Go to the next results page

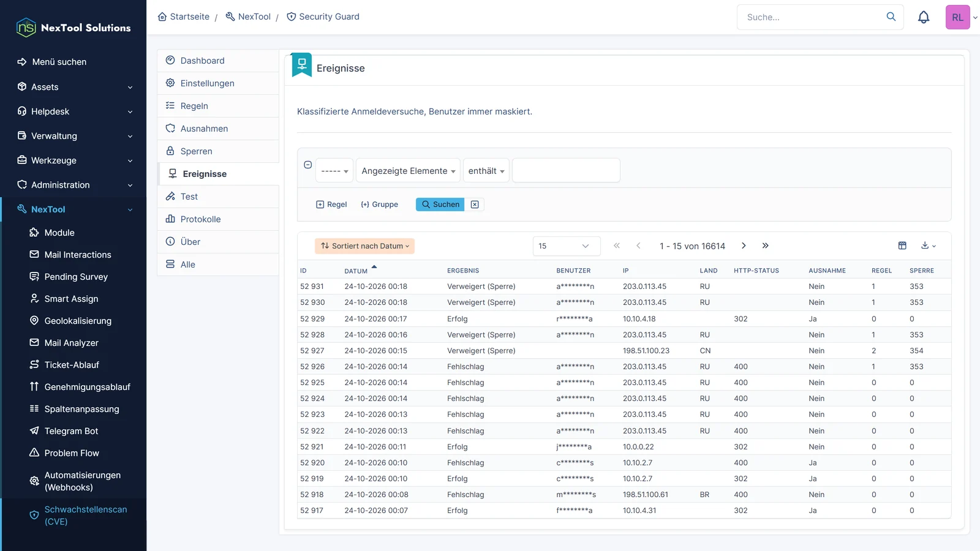tap(744, 246)
